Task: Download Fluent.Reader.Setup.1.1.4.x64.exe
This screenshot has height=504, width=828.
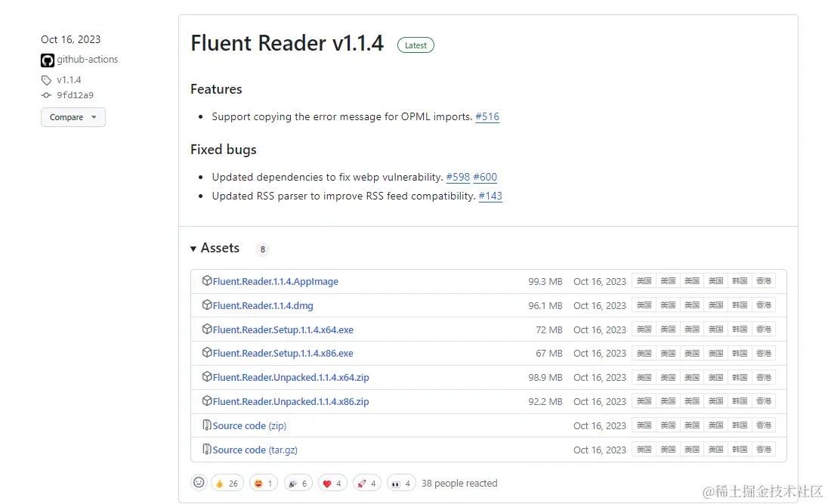Action: (283, 329)
